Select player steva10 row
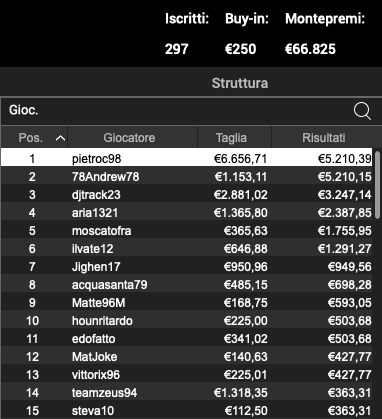 tap(187, 410)
